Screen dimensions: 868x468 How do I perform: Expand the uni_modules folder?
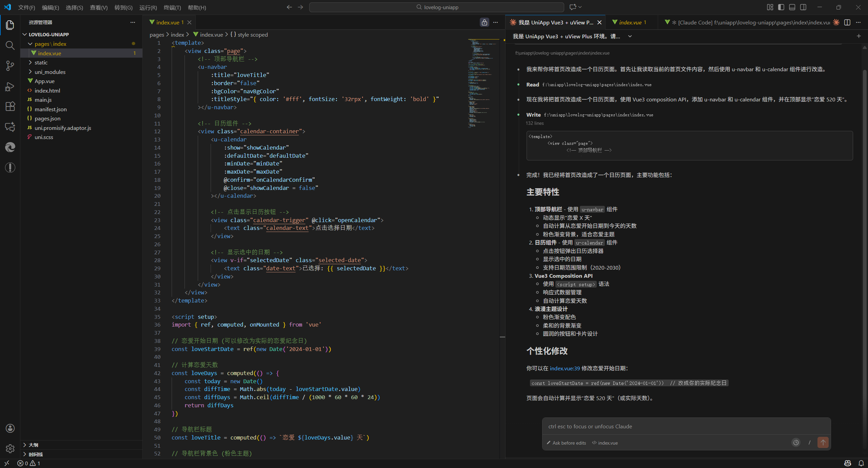coord(50,72)
